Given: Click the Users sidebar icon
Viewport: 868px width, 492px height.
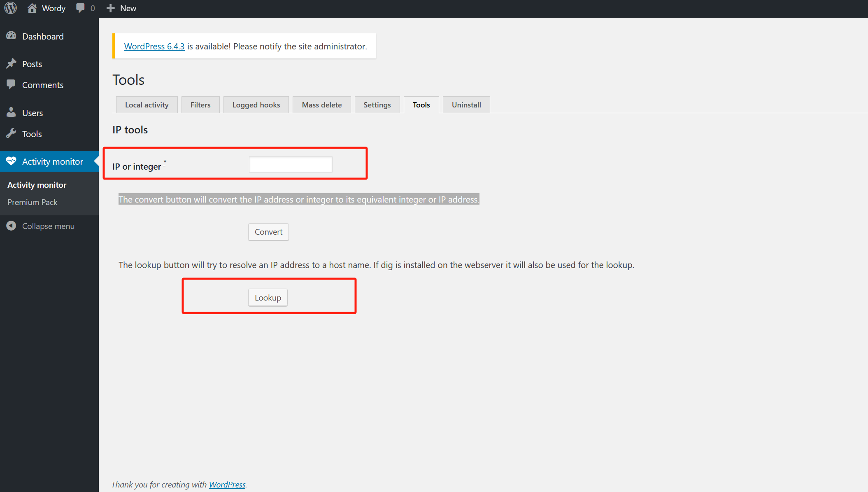Looking at the screenshot, I should coord(11,112).
